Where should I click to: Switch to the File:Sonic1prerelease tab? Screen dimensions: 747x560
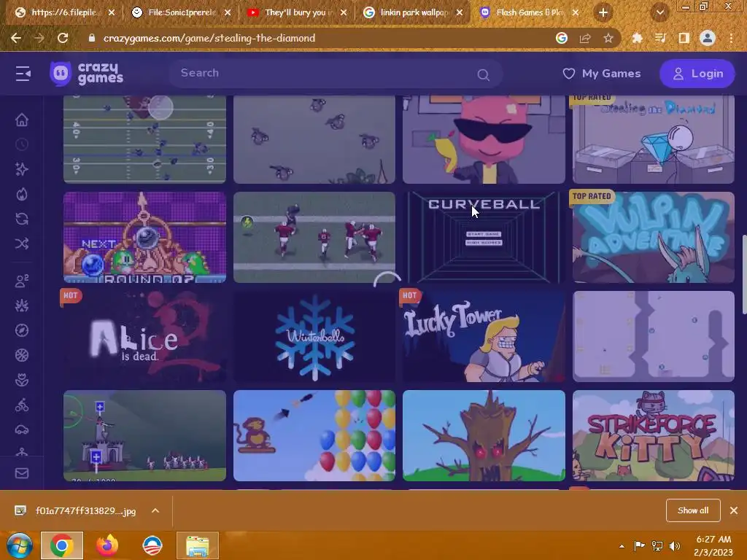pos(181,12)
